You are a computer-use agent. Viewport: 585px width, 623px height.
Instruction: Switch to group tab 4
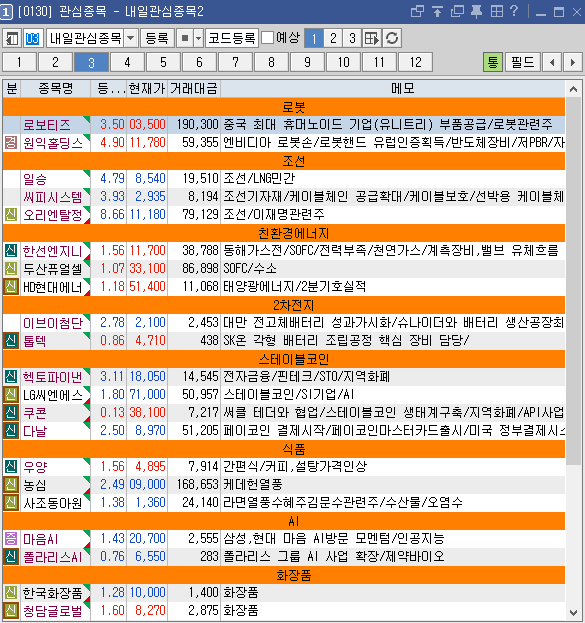click(x=127, y=62)
